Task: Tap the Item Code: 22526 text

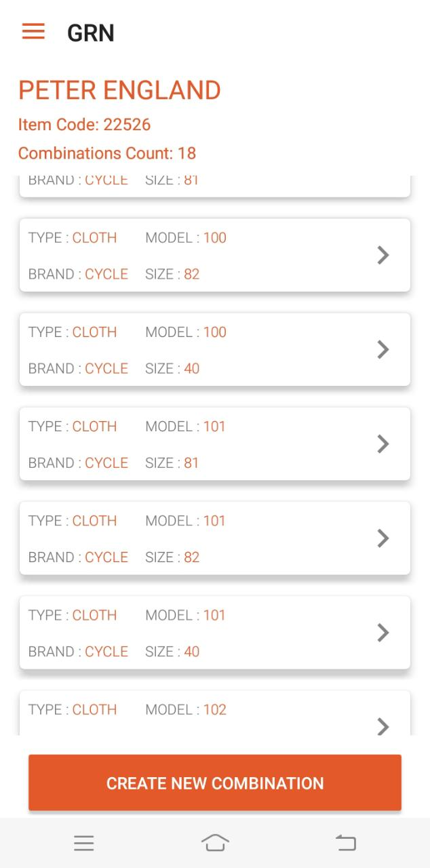Action: [x=85, y=125]
